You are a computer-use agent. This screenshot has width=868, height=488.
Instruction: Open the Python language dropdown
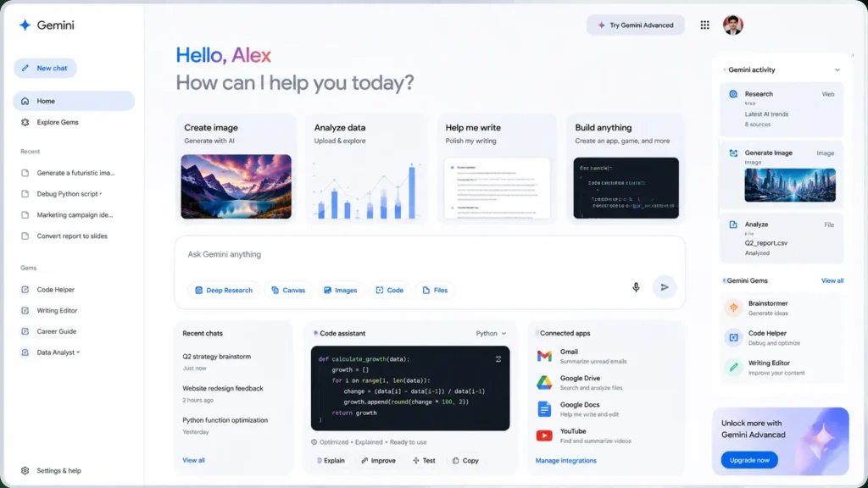point(491,334)
